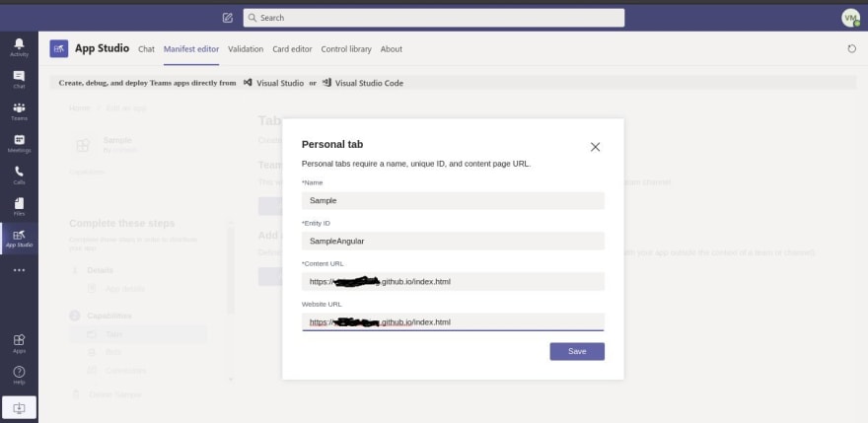Close the Personal tab dialog

click(x=595, y=147)
